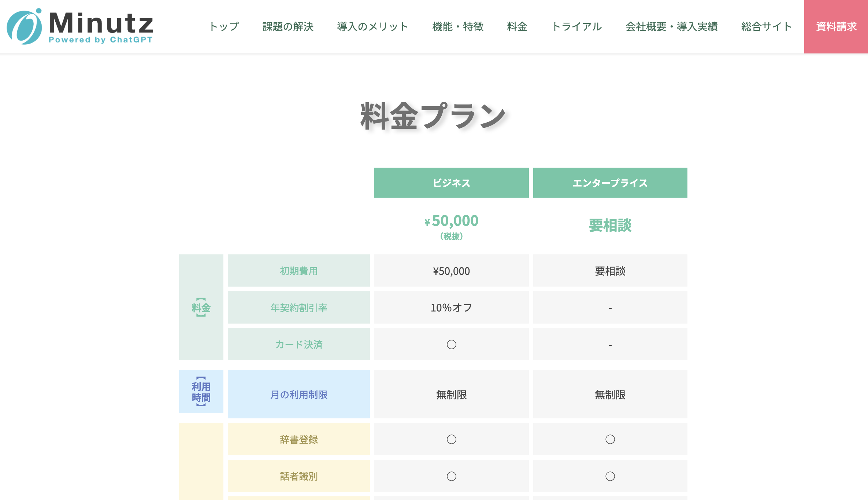Click the 初期費用 row label
Viewport: 868px width, 500px height.
(x=298, y=271)
